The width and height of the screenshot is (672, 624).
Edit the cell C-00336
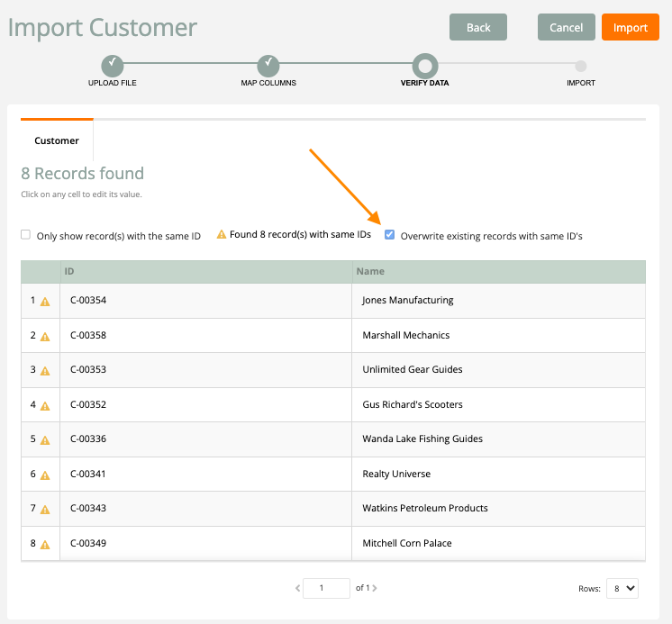pos(206,439)
